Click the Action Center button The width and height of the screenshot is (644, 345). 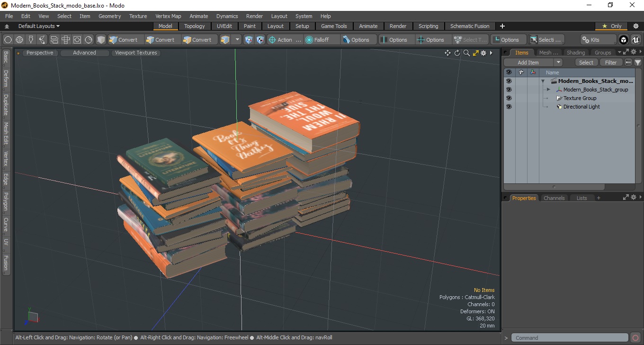(285, 40)
